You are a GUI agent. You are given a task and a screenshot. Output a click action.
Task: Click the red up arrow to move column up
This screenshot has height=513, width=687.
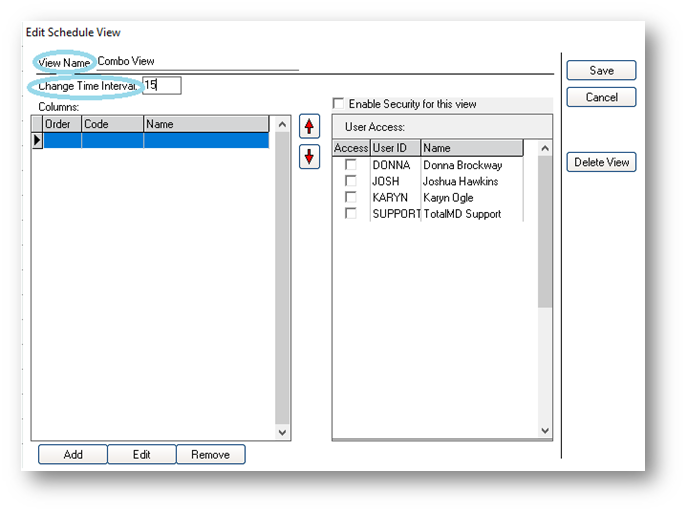[x=310, y=127]
